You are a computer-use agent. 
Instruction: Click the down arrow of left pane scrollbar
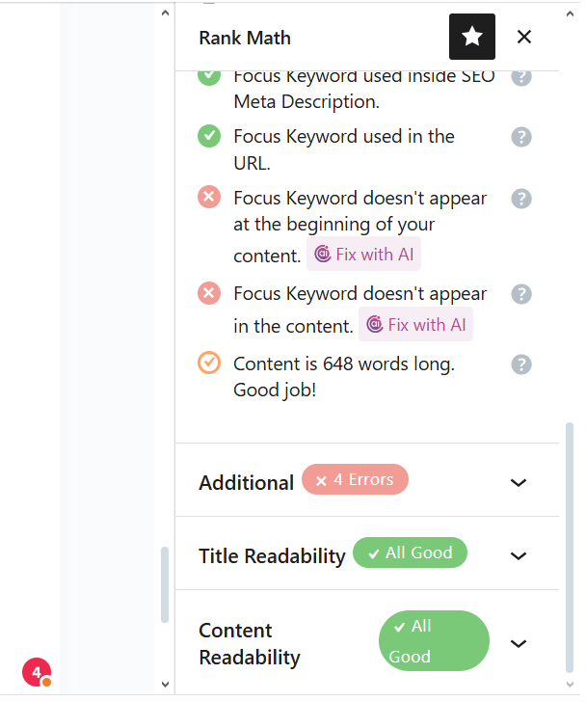165,684
